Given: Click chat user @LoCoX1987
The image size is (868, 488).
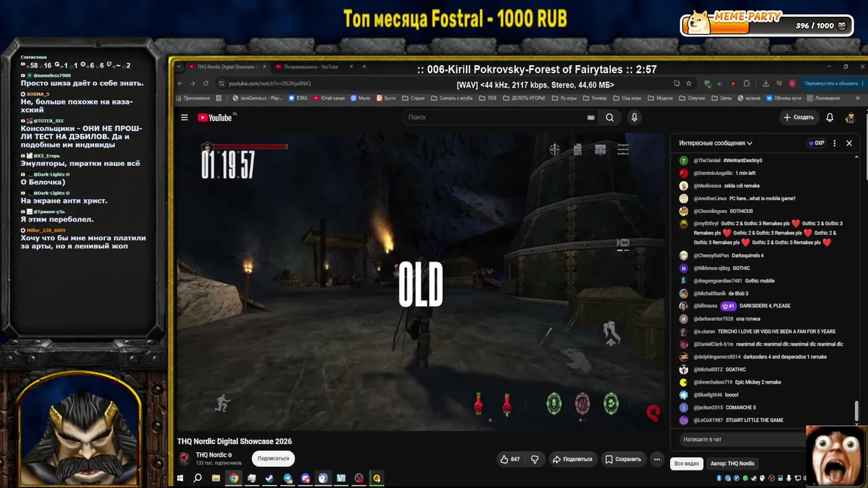Looking at the screenshot, I should (709, 420).
